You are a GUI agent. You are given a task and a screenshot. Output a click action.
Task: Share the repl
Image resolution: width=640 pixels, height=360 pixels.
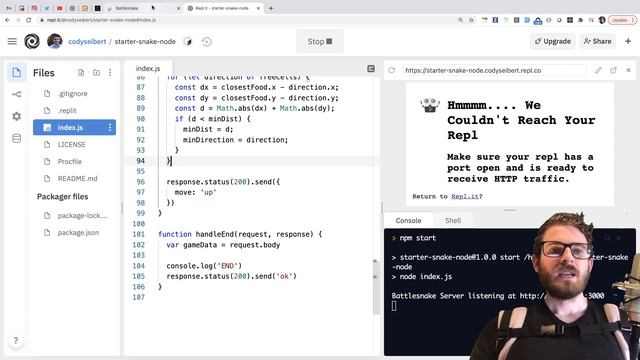click(597, 41)
